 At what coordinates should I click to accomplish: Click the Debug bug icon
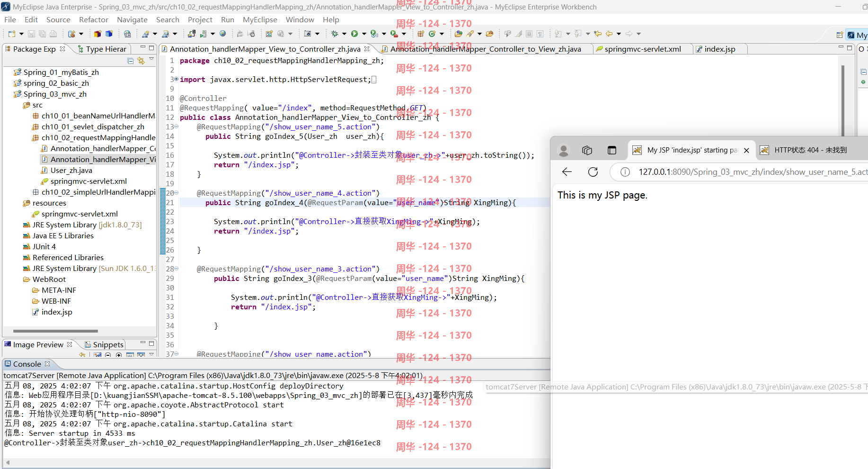335,34
